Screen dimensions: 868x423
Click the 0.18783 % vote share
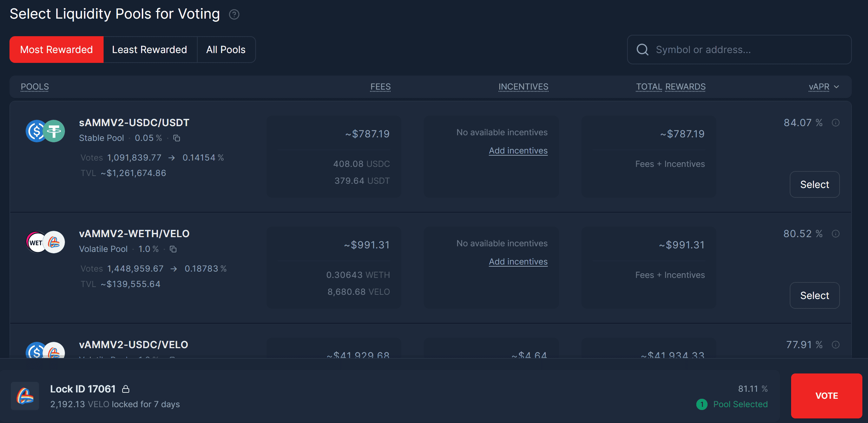[x=205, y=269]
